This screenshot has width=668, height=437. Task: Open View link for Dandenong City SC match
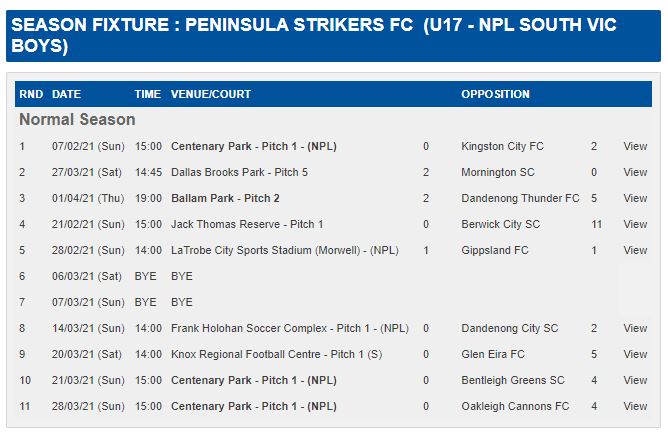635,328
